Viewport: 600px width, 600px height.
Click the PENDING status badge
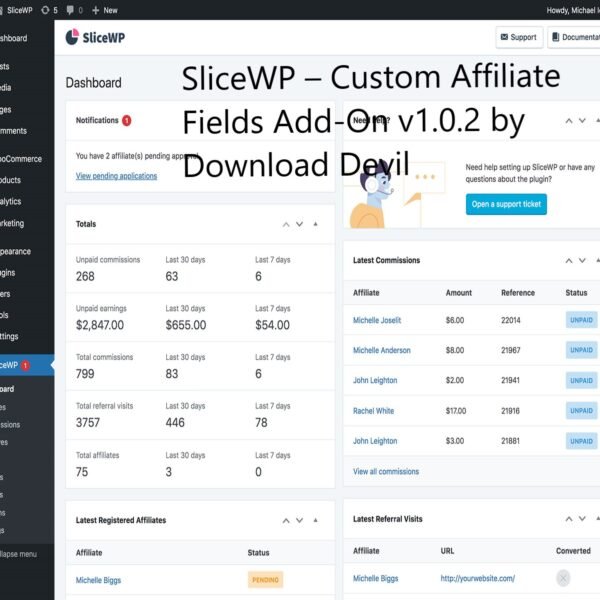click(266, 580)
